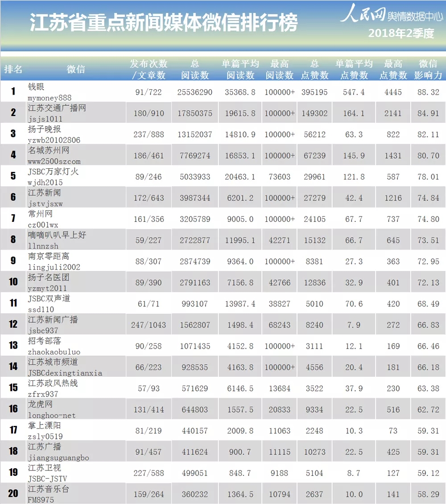Select 常州网 account name
446x504 pixels.
(x=40, y=214)
